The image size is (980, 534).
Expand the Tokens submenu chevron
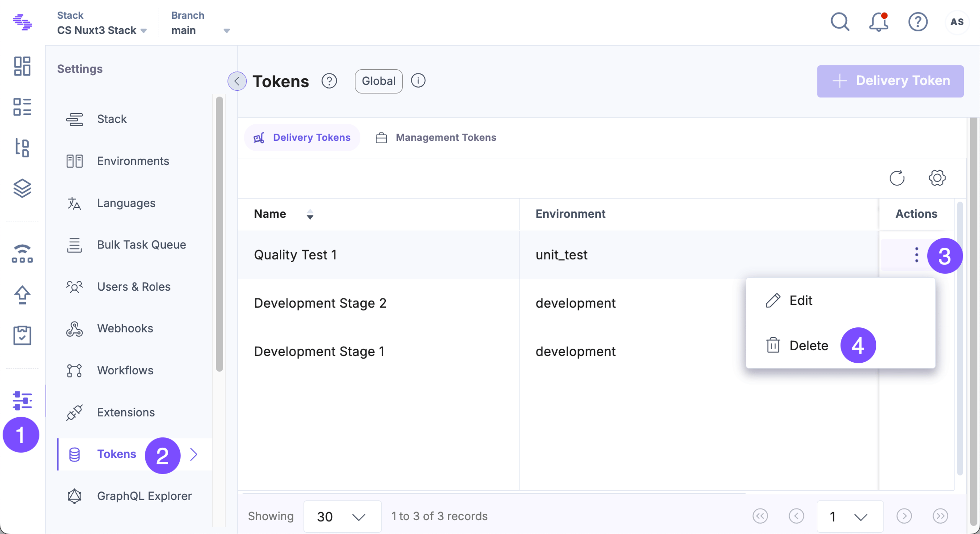click(x=194, y=454)
